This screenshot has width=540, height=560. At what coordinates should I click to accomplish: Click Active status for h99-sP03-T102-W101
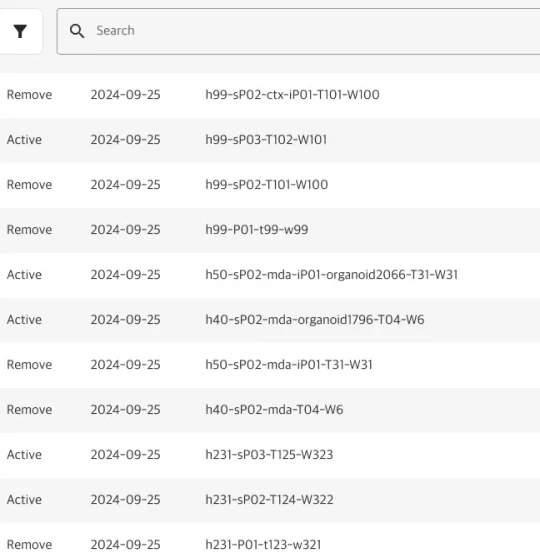pos(24,140)
